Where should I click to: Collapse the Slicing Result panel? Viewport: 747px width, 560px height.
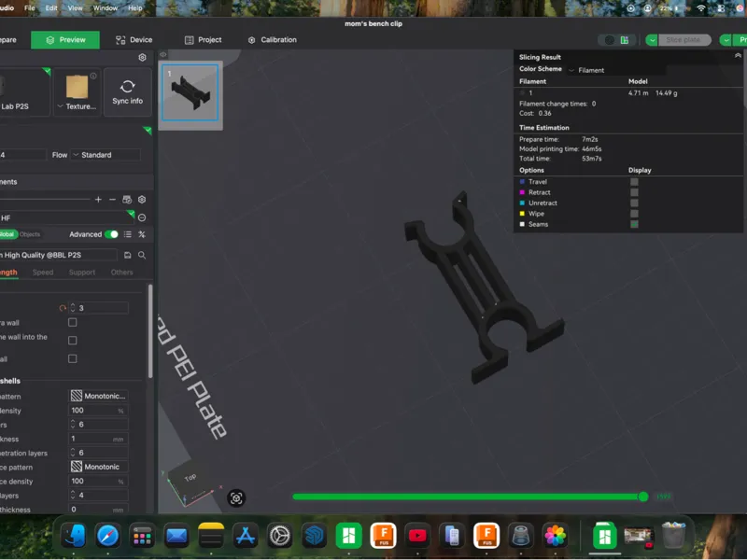[738, 56]
